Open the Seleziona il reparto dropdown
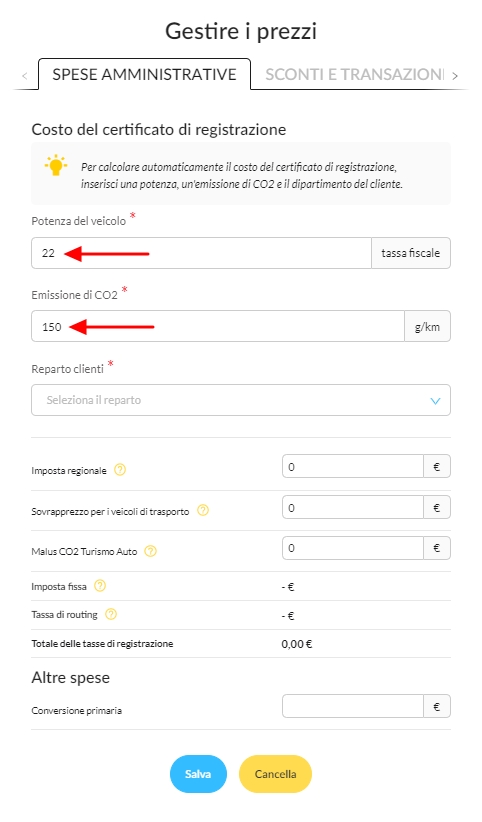This screenshot has height=822, width=482. pos(241,400)
